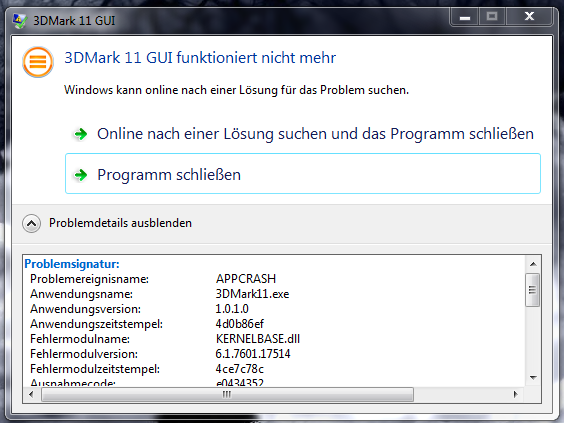Click the Anwendungsversion: label
The height and width of the screenshot is (423, 564).
coord(85,309)
